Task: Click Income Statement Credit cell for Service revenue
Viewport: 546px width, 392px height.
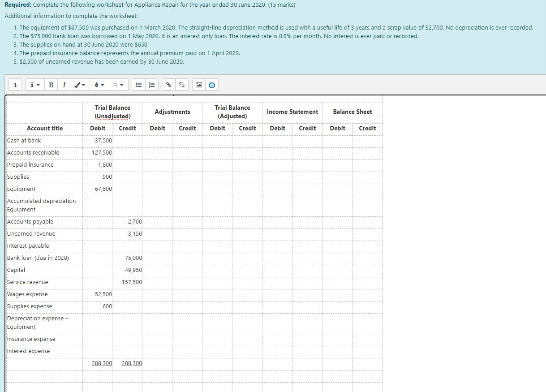Action: 307,282
